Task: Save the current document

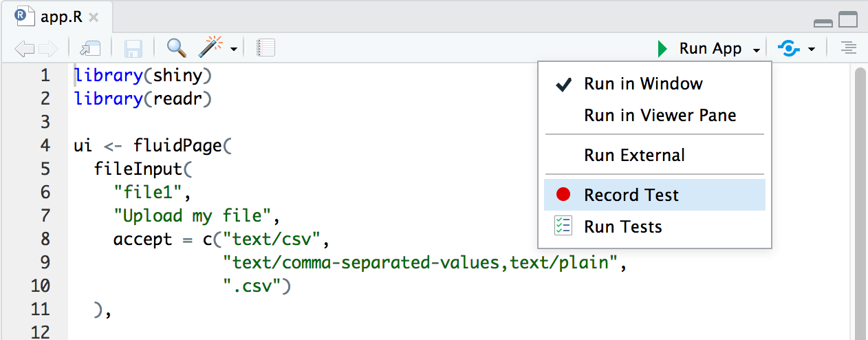Action: coord(133,48)
